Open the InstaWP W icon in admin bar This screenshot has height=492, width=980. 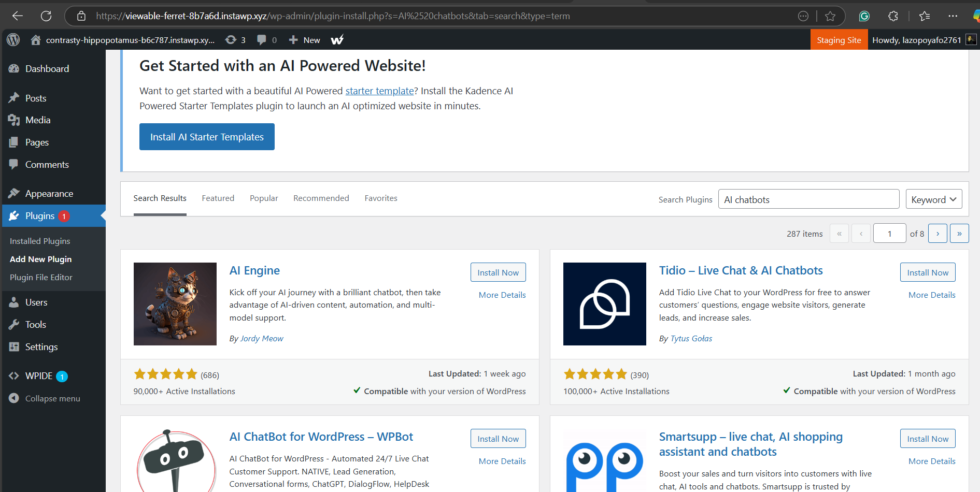pos(337,40)
